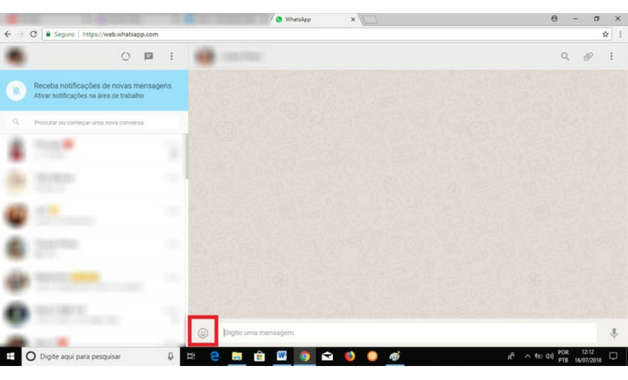Click the microphone voice message icon

[x=614, y=333]
